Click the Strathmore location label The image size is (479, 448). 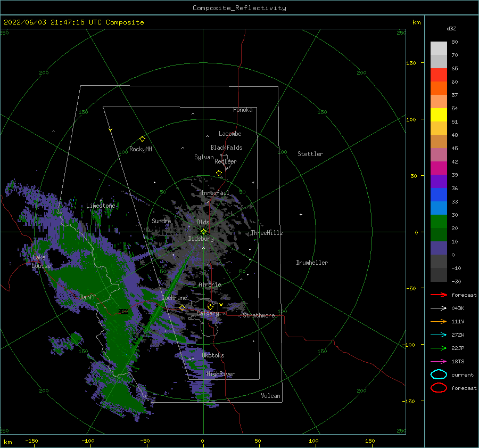tap(259, 315)
